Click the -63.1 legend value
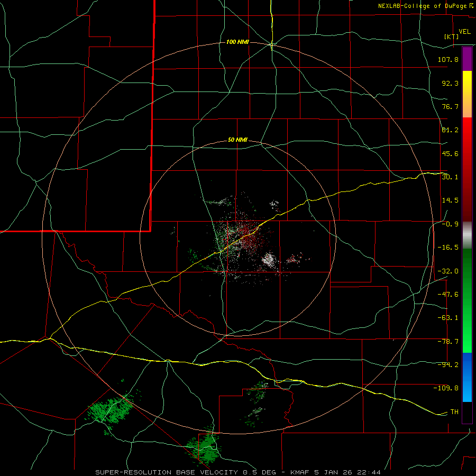Image resolution: width=476 pixels, height=476 pixels. 448,318
